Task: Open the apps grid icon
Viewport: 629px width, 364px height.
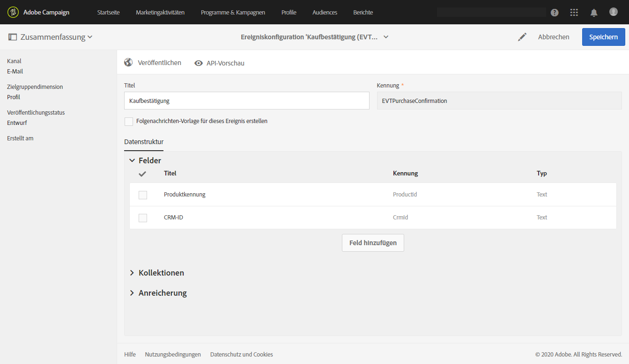Action: (x=574, y=13)
